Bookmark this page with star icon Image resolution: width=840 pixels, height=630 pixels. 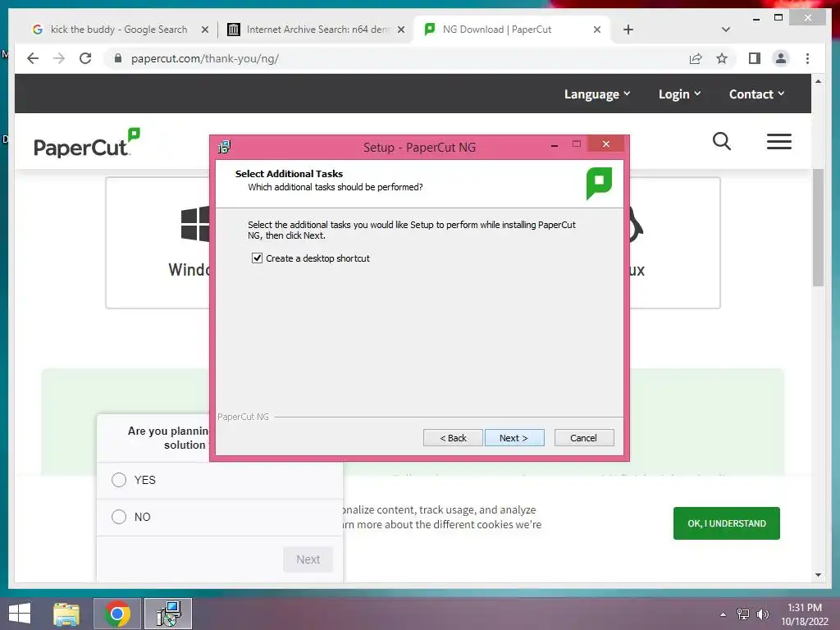coord(722,58)
